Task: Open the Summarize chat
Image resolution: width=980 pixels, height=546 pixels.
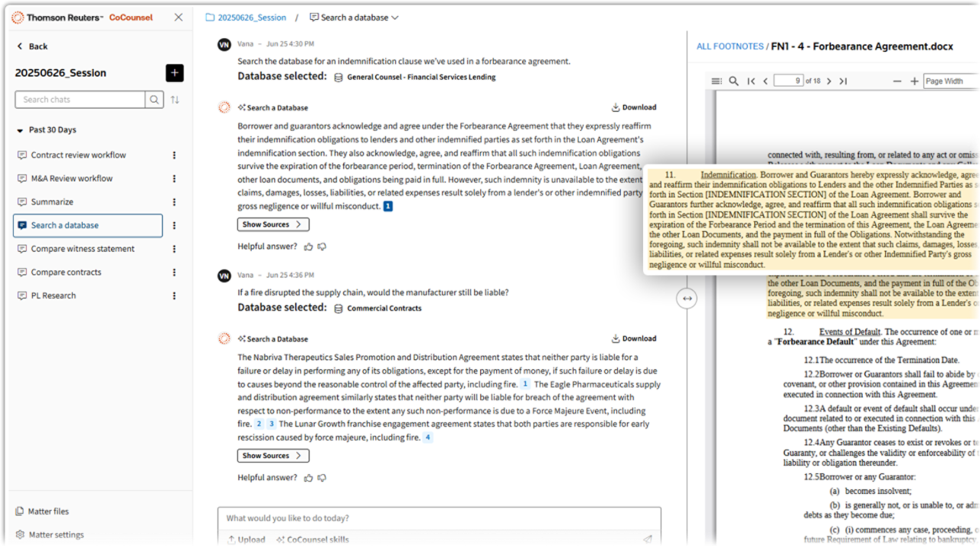Action: [52, 202]
